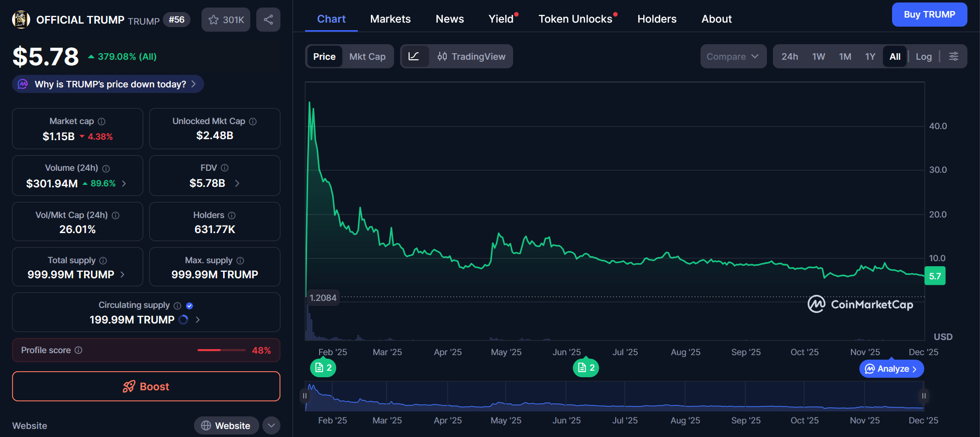
Task: Show Circulating supply info icon
Action: click(x=177, y=305)
